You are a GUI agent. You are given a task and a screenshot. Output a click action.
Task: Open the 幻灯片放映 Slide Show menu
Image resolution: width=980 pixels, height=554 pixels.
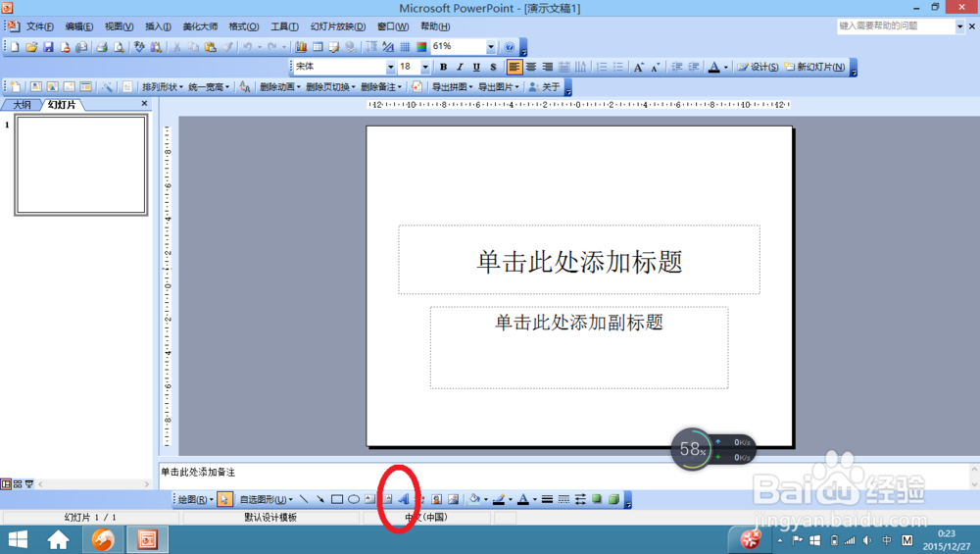[x=337, y=26]
